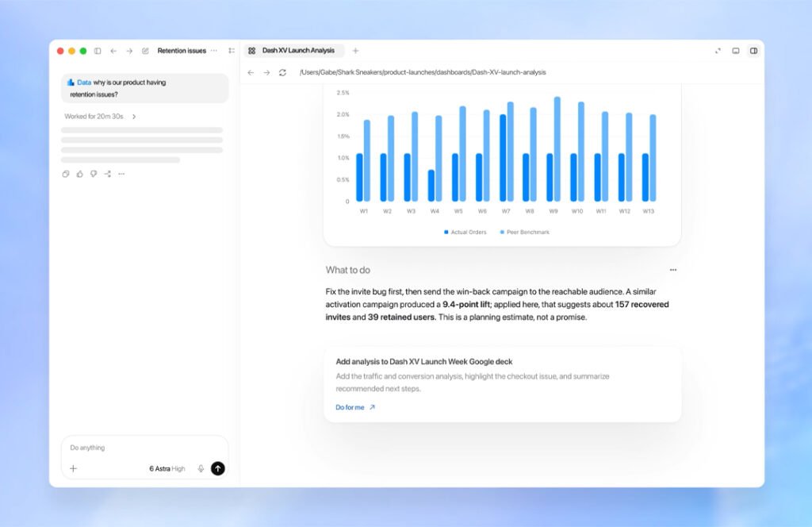
Task: Open the task list icon beside Retention issues
Action: [x=232, y=51]
